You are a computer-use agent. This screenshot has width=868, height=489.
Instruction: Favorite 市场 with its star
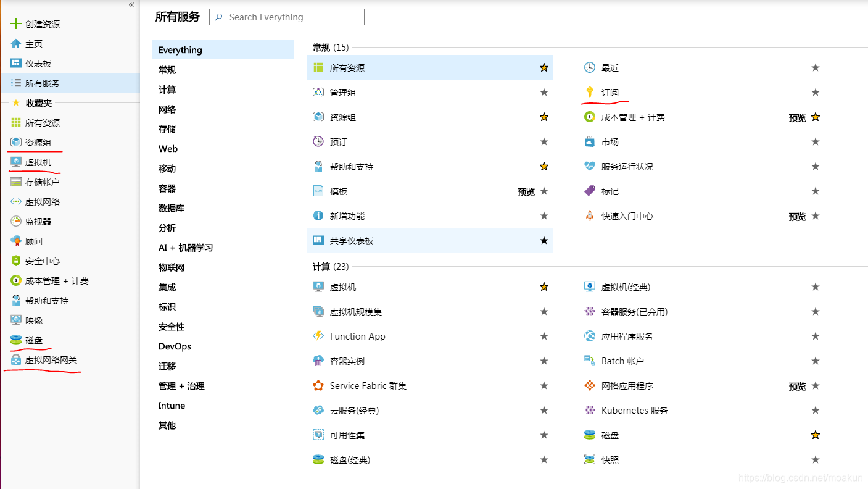click(816, 141)
